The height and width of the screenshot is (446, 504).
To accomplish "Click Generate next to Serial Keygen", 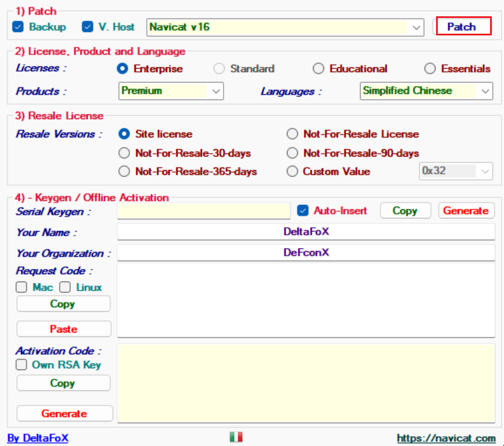I will click(466, 211).
